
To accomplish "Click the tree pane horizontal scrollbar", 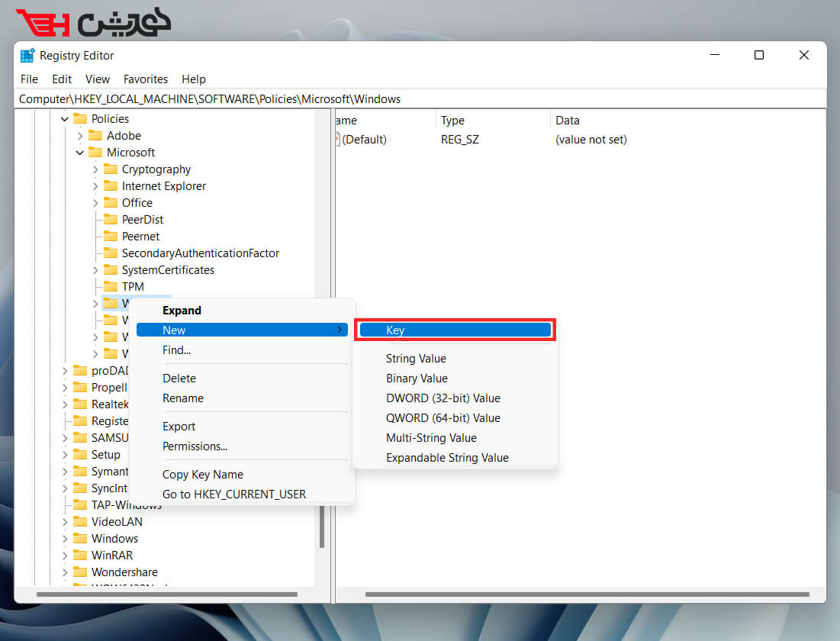I will (166, 594).
